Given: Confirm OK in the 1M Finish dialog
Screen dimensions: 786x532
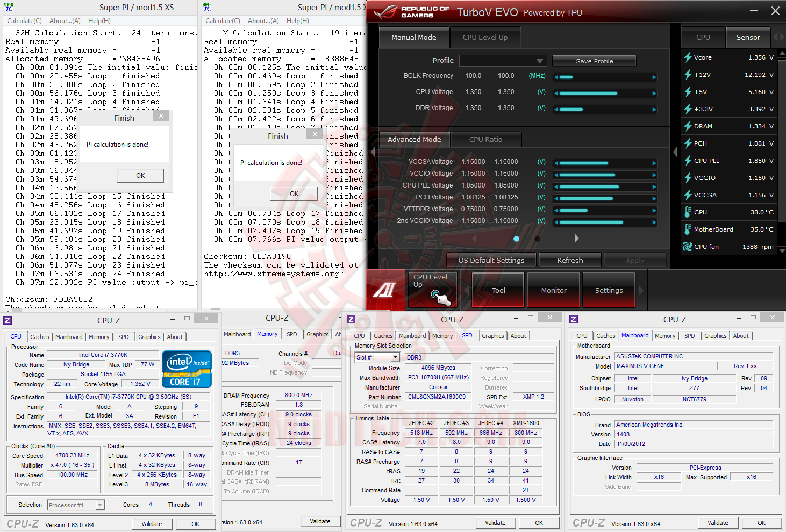Looking at the screenshot, I should (x=294, y=194).
